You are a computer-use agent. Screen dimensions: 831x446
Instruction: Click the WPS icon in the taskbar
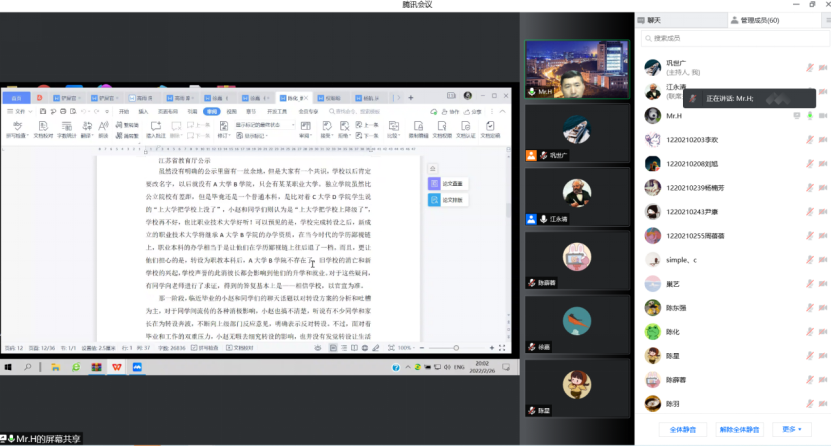117,368
